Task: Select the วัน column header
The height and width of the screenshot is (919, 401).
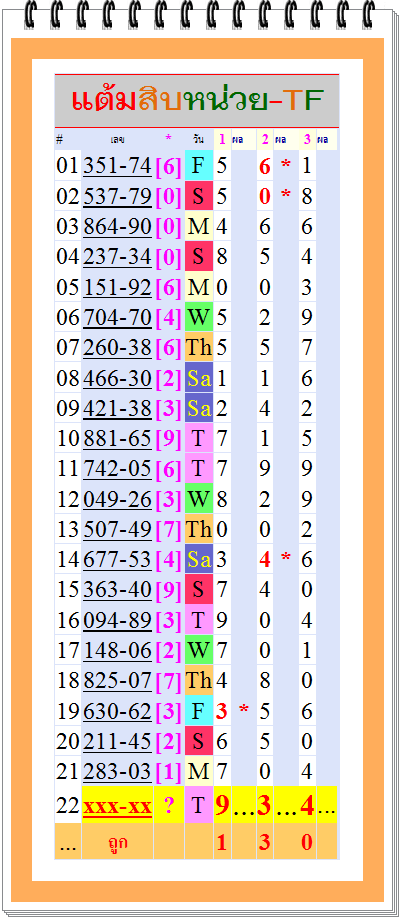Action: tap(199, 139)
